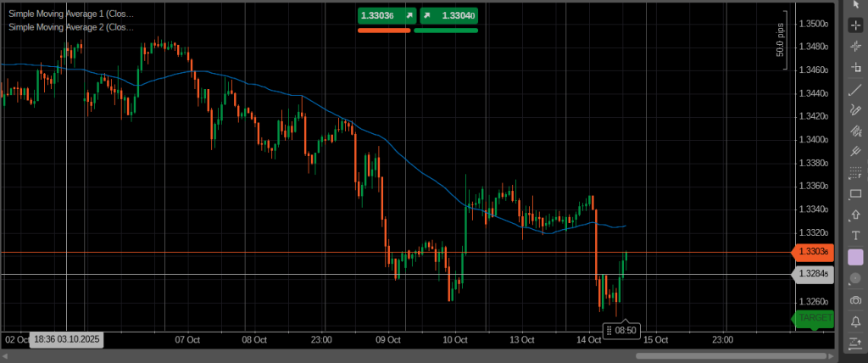Open the lavender drawing color swatch

click(x=855, y=257)
